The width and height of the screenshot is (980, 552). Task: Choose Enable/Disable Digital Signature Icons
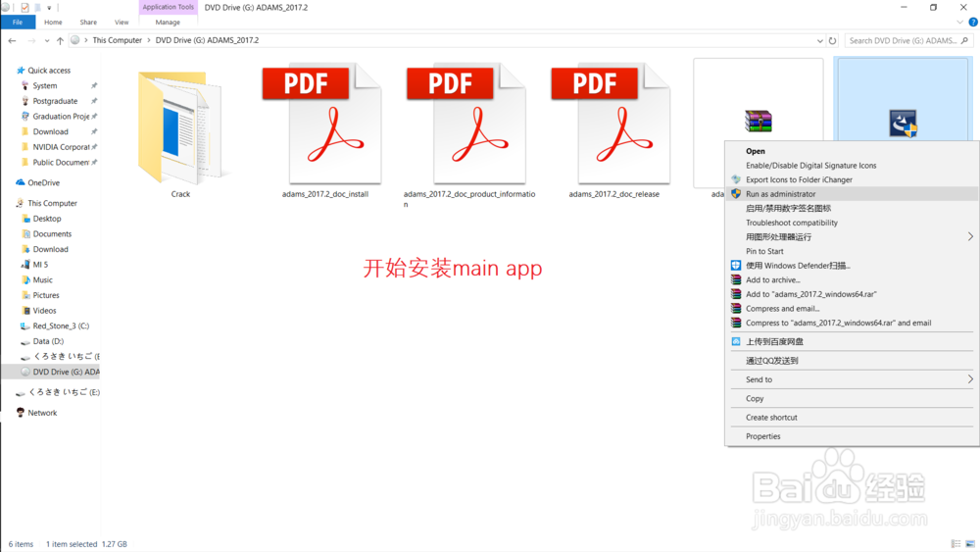coord(852,166)
